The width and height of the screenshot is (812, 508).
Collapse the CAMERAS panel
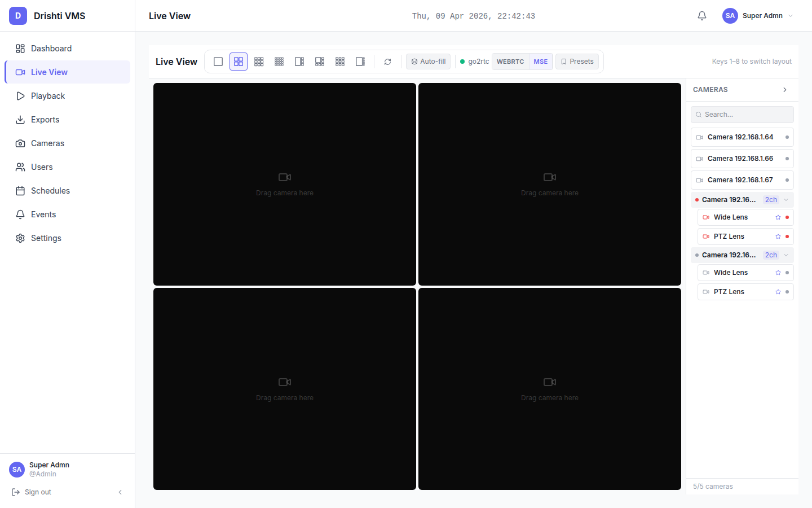tap(784, 89)
